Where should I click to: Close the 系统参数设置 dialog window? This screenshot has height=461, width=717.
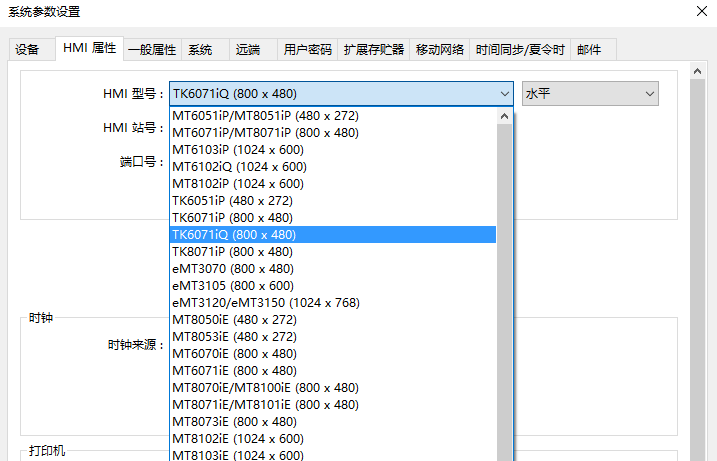(x=698, y=12)
